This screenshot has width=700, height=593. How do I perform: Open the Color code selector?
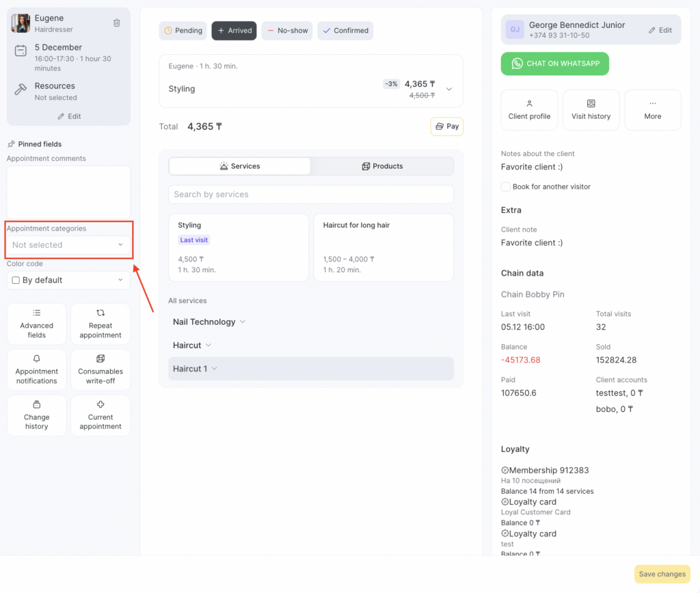coord(68,280)
